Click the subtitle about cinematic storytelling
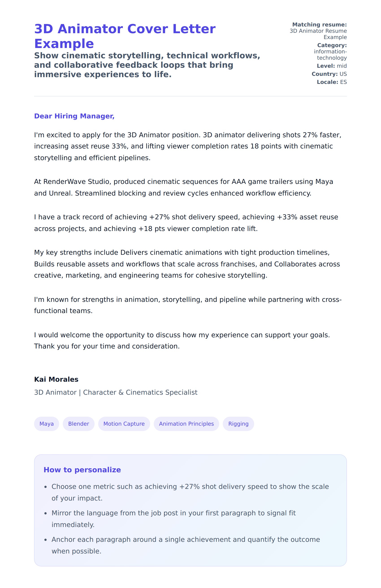The width and height of the screenshot is (381, 588). [x=147, y=65]
